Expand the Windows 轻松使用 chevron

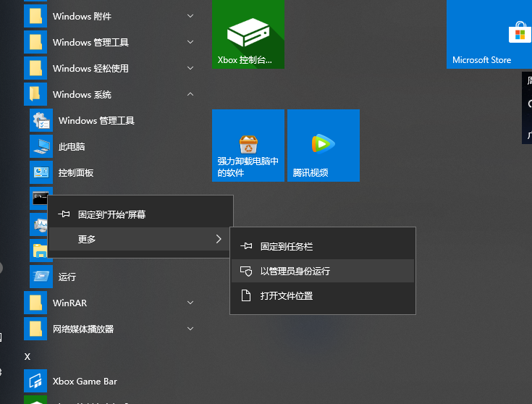(190, 68)
